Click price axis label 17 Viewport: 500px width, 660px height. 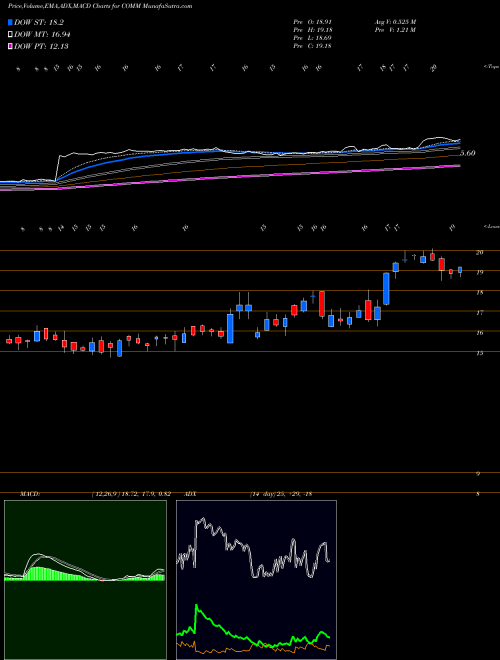(x=479, y=313)
